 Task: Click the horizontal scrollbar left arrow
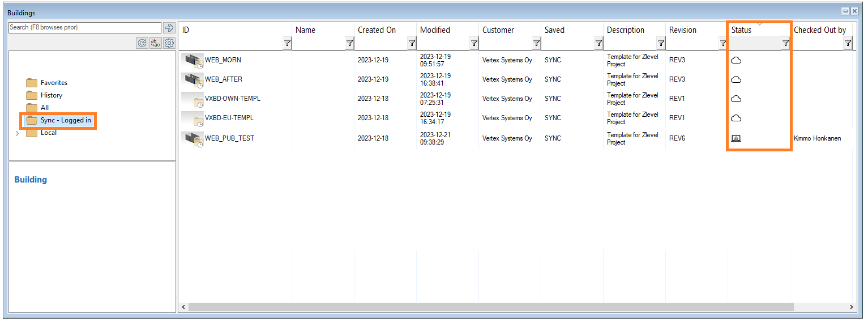tap(183, 307)
